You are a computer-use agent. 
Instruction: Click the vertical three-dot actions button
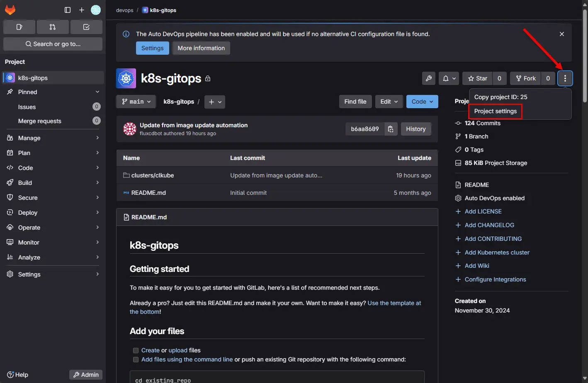click(x=565, y=78)
